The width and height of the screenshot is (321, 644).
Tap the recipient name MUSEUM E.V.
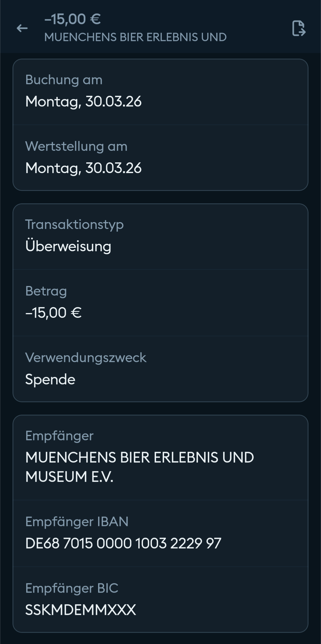(69, 477)
